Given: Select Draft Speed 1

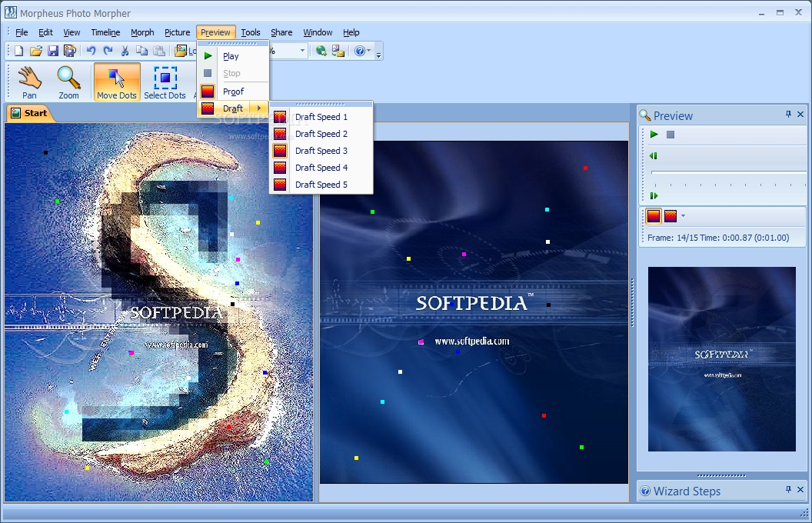Looking at the screenshot, I should [x=321, y=117].
